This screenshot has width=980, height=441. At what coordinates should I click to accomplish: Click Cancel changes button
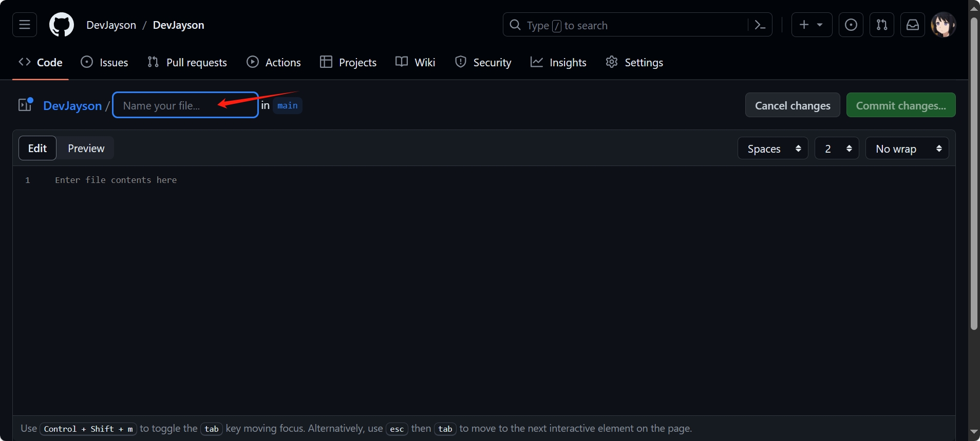click(x=793, y=105)
